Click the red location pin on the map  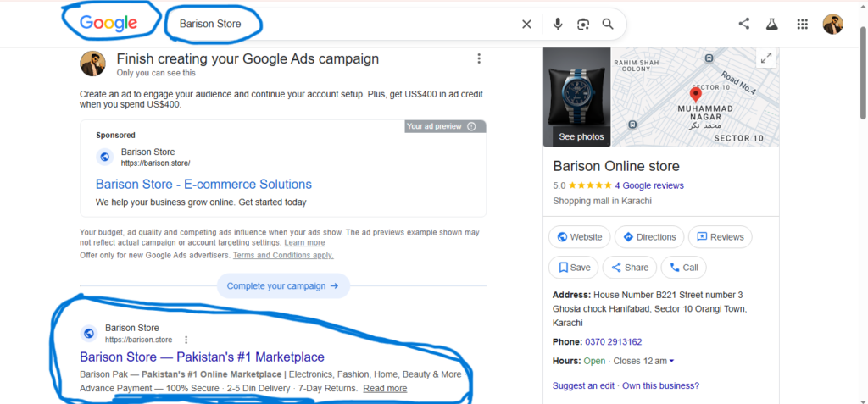point(696,95)
